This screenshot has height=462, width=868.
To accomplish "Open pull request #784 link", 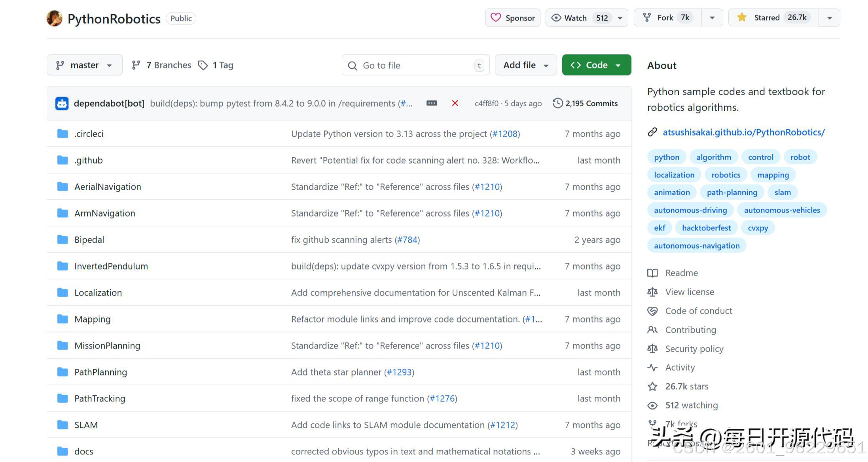I will point(407,239).
